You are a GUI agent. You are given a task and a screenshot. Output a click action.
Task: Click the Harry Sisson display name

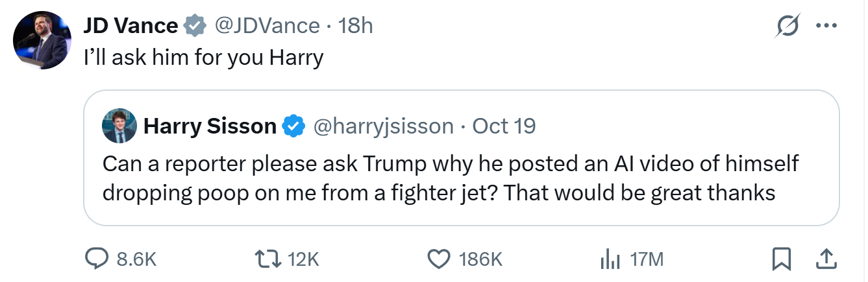210,126
